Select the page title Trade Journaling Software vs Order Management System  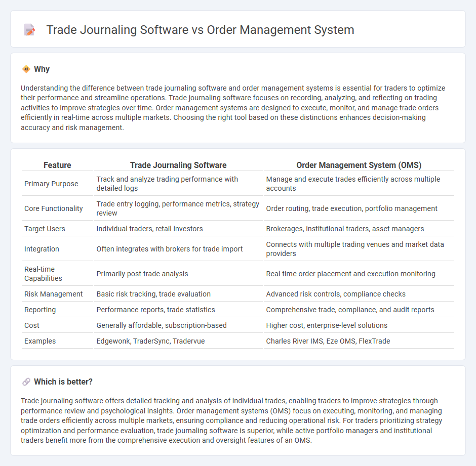[200, 30]
